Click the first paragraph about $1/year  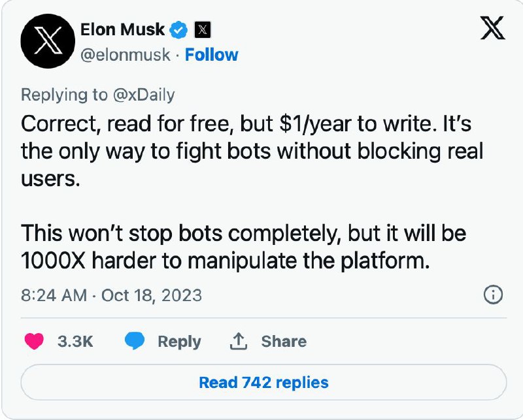[x=252, y=152]
